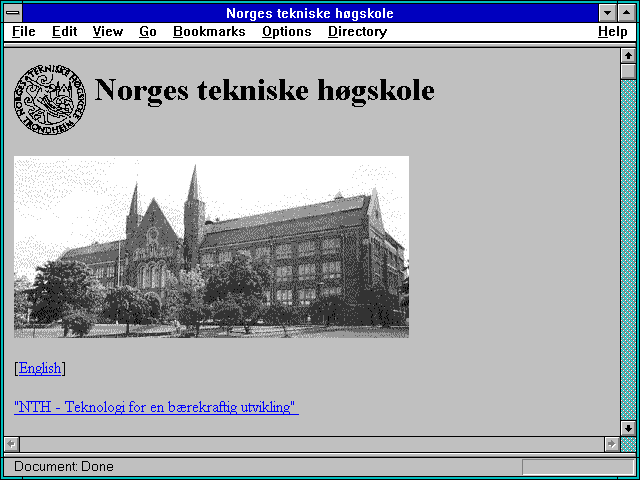Click the page heading "Norges tekniske høgskole"
The image size is (640, 480).
(264, 90)
